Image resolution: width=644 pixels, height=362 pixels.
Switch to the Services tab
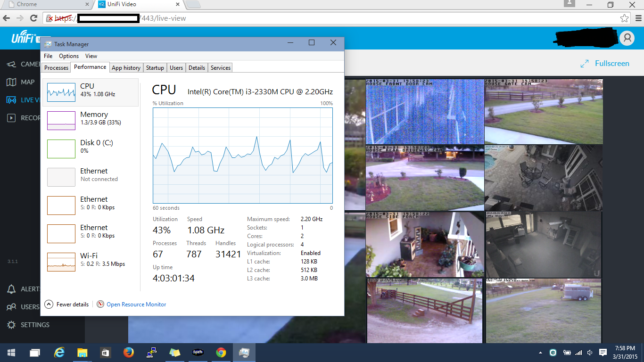(221, 68)
